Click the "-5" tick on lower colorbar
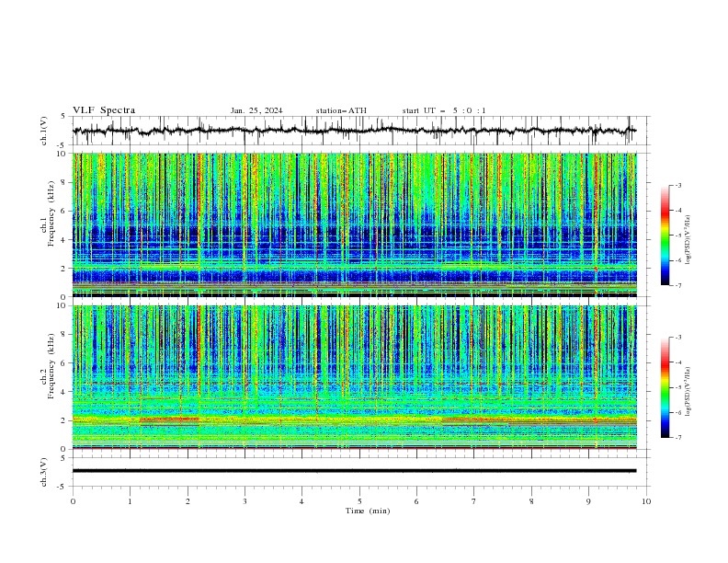This screenshot has width=728, height=563. [678, 387]
